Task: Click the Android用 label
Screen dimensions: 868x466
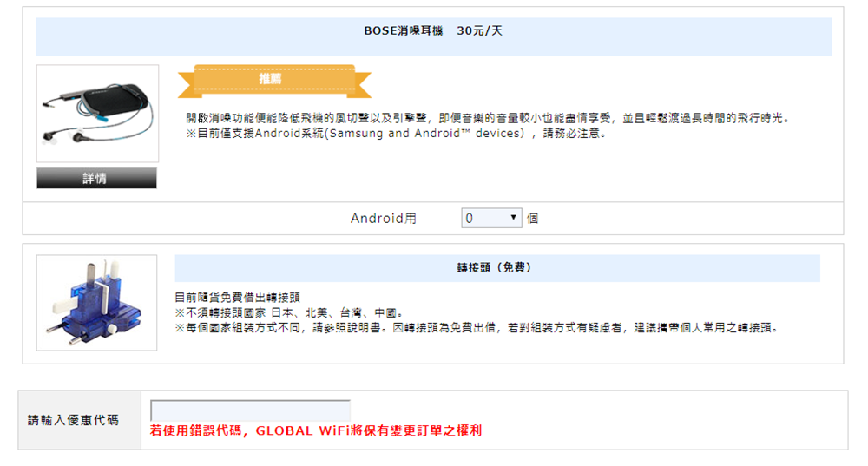Action: point(383,219)
